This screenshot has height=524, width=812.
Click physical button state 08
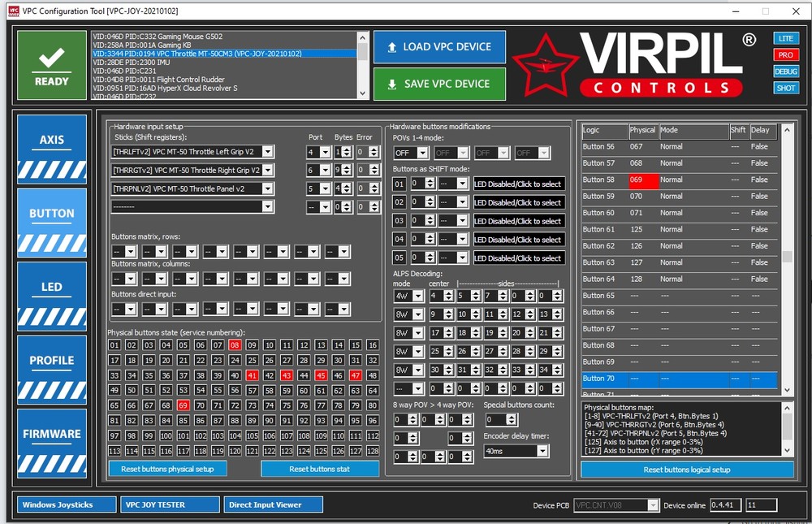click(235, 345)
